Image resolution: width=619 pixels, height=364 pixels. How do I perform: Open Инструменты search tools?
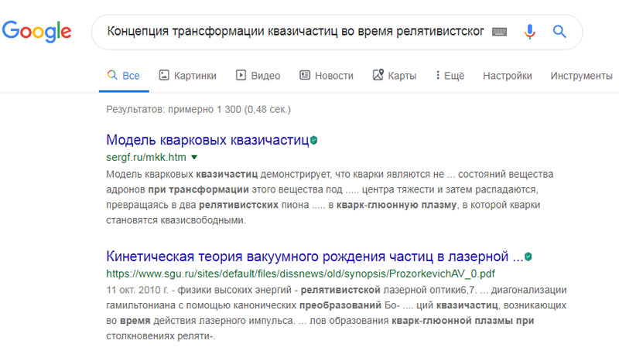click(582, 75)
